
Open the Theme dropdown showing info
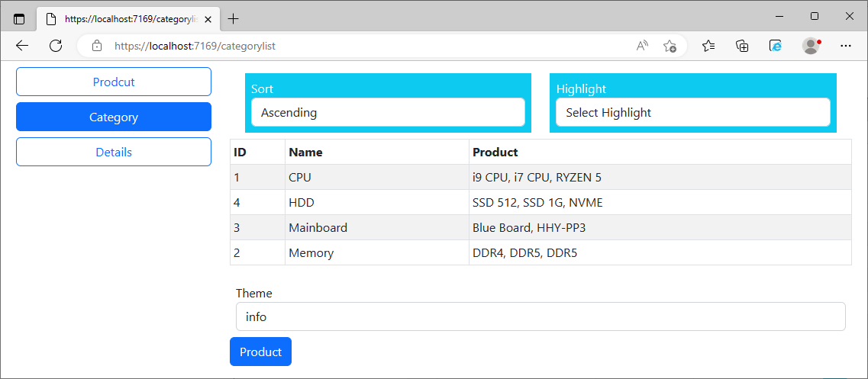coord(540,316)
